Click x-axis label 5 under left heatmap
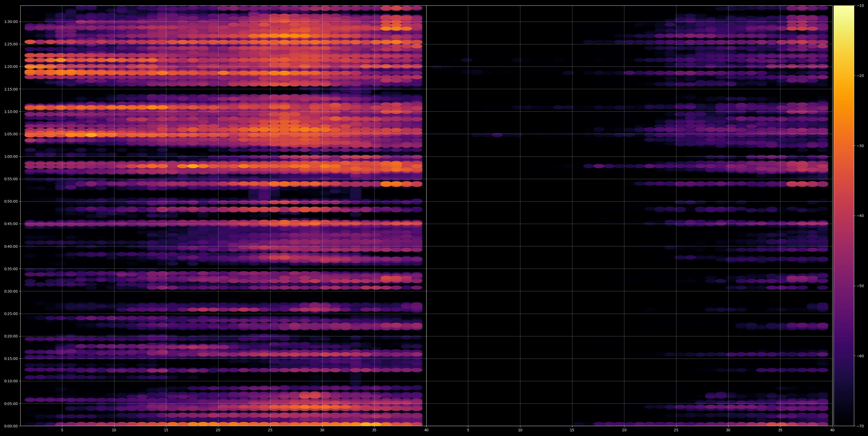Image resolution: width=868 pixels, height=436 pixels. pos(62,430)
